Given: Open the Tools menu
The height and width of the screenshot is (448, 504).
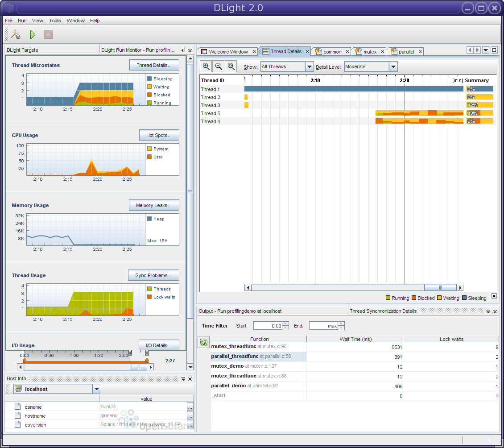Looking at the screenshot, I should tap(55, 21).
